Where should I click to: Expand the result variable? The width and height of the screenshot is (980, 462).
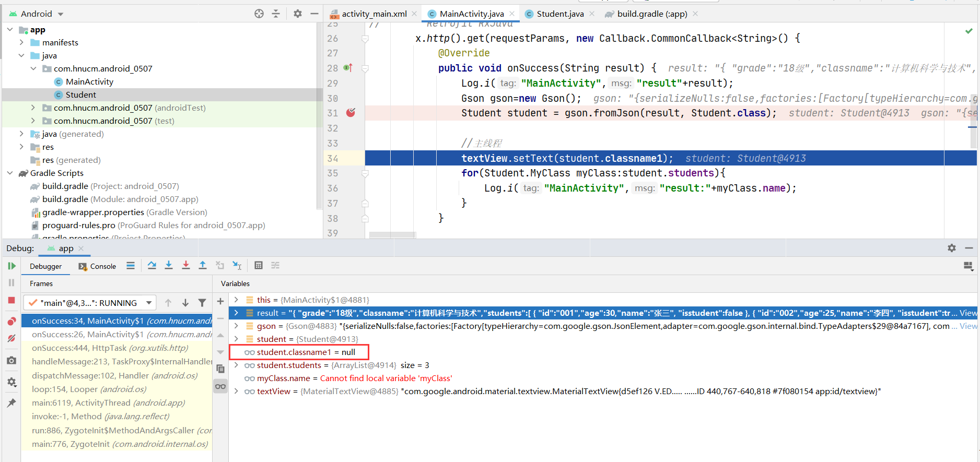[236, 313]
